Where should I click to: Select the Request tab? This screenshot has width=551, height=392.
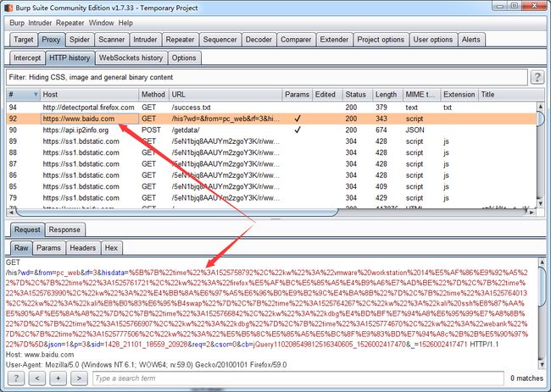(x=27, y=229)
